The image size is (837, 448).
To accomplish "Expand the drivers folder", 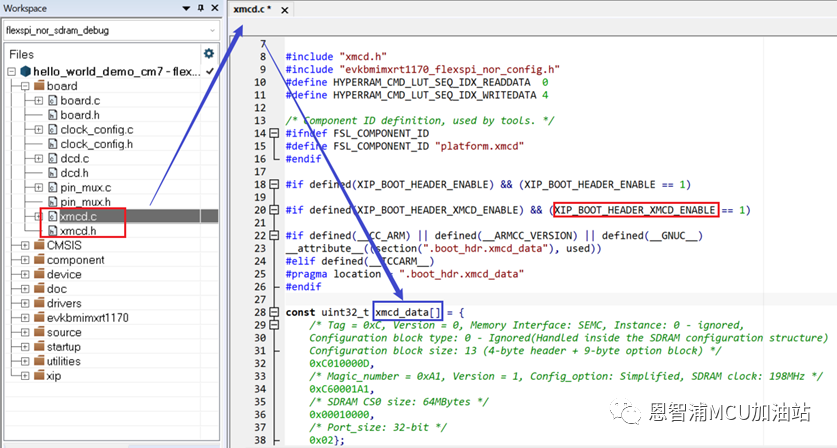I will 25,303.
